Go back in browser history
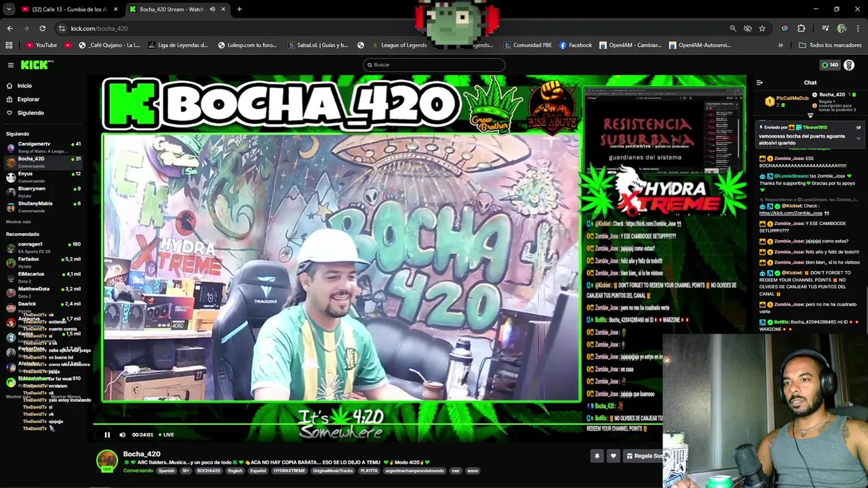Viewport: 868px width, 488px height. coord(9,28)
